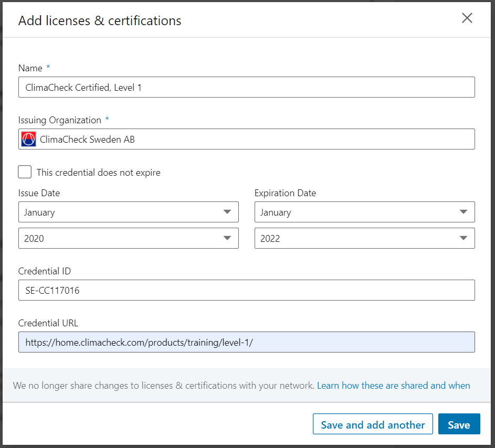
Task: Focus the Issuing Organization text field
Action: coord(247,139)
